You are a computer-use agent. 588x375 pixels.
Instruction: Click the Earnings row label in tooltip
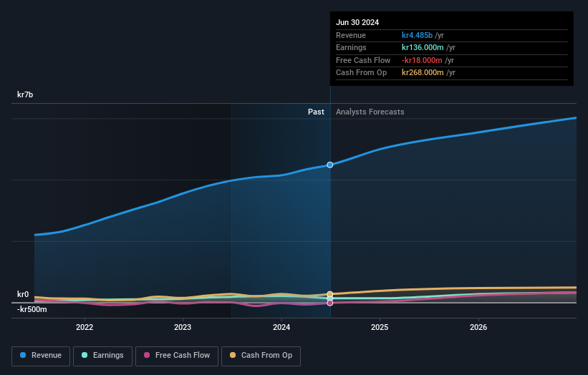click(x=351, y=47)
